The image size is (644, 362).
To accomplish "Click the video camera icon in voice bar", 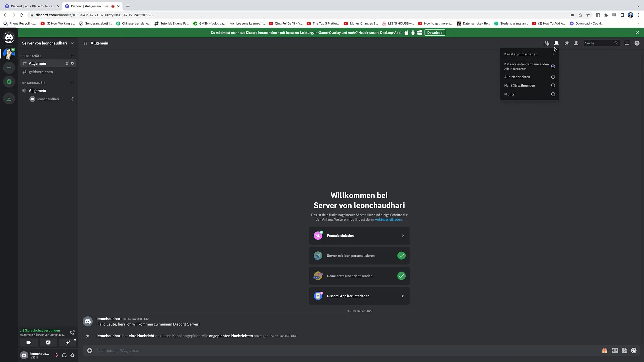I will pos(28,343).
